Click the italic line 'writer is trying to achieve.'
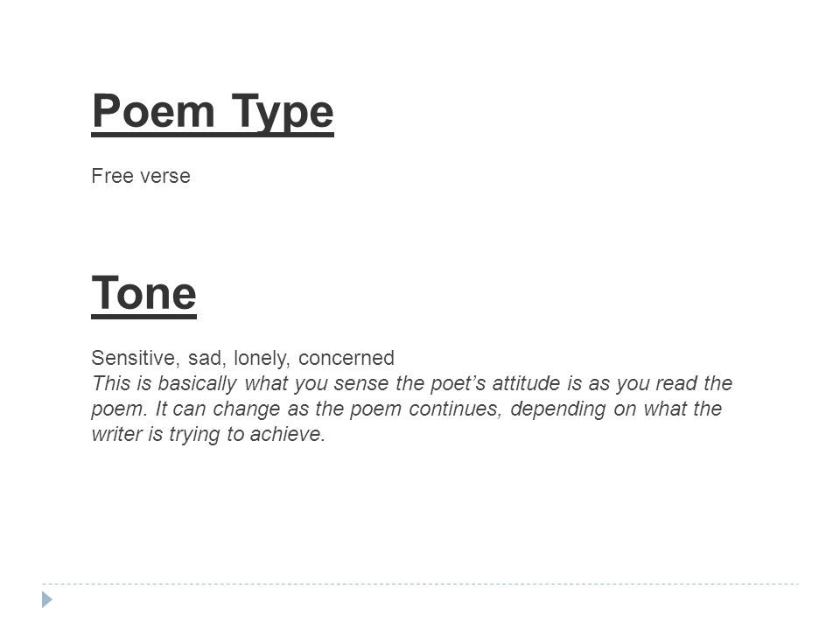840x630 pixels. coord(208,435)
